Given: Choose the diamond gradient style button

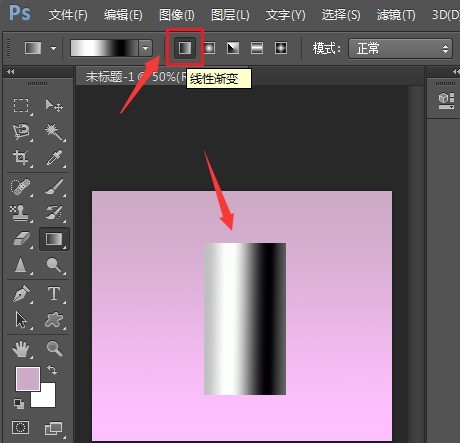Looking at the screenshot, I should click(281, 48).
